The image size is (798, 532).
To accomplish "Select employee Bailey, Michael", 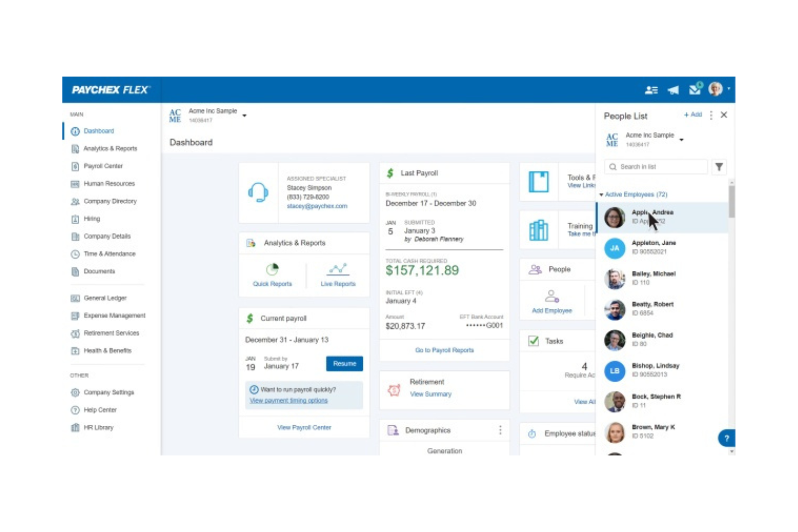I will click(663, 279).
